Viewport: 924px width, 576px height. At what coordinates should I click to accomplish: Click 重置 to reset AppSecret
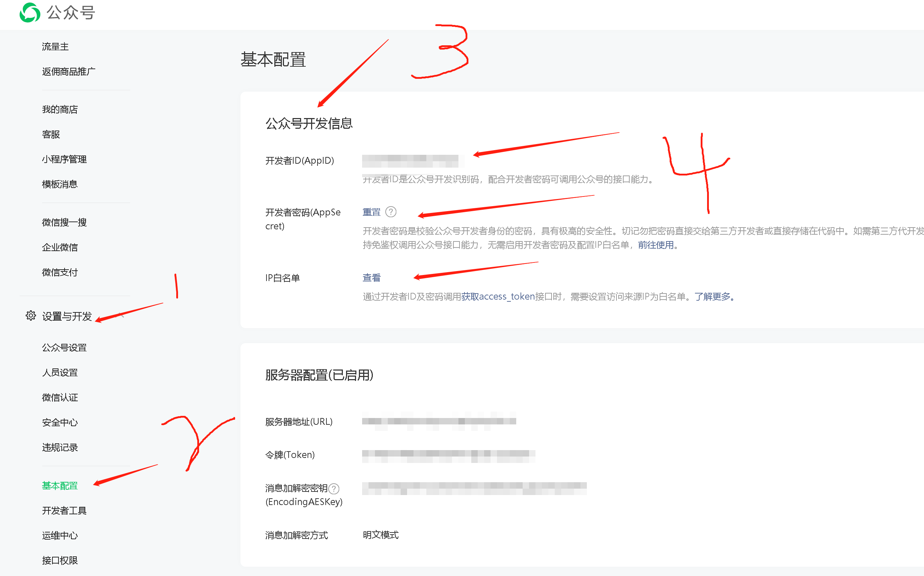click(x=371, y=212)
